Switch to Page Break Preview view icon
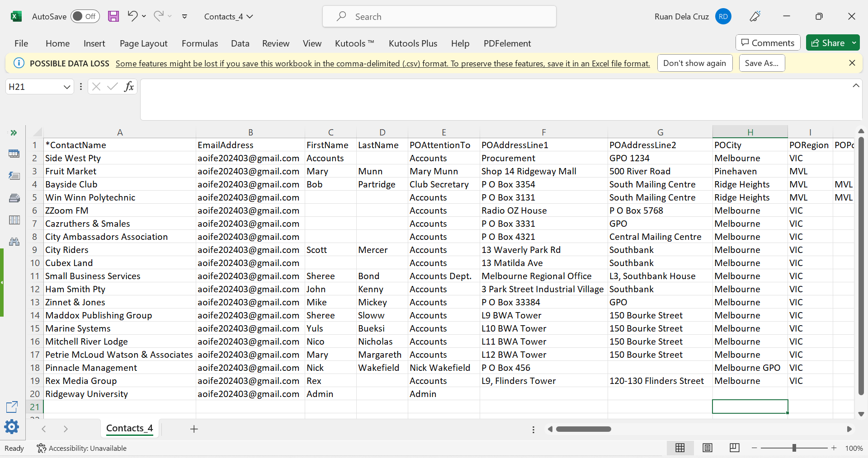868x458 pixels. click(x=735, y=448)
